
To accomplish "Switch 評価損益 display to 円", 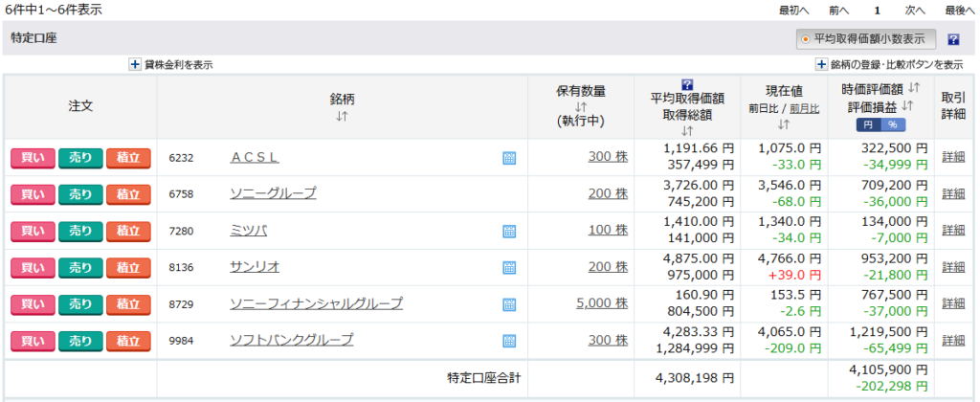I will click(868, 124).
